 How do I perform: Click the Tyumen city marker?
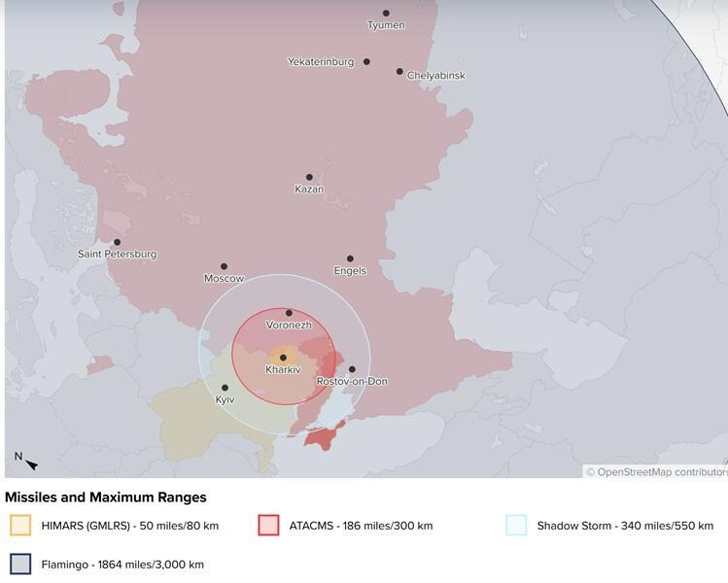coord(386,14)
